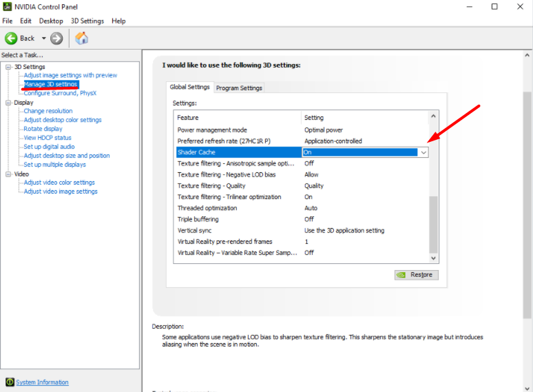Open Change resolution task
The image size is (533, 392).
[48, 111]
